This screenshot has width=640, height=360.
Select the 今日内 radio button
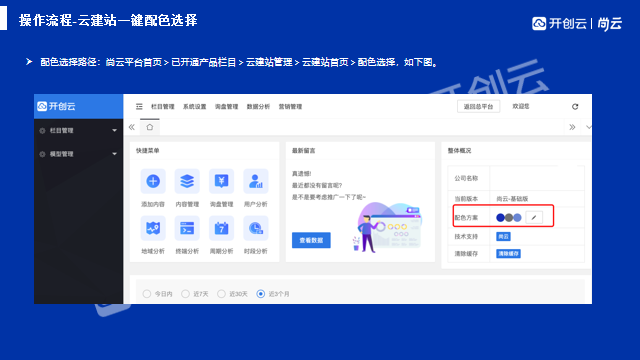pyautogui.click(x=147, y=294)
